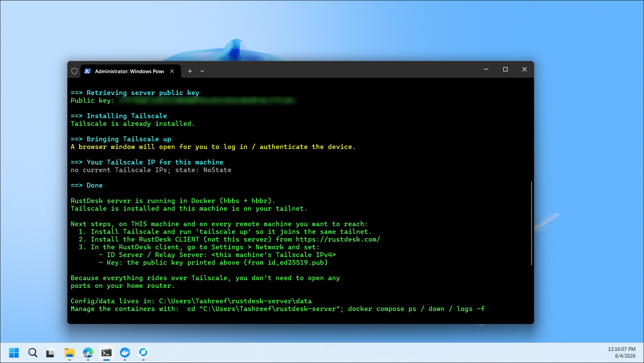Screen dimensions: 644x363
Task: Click the path C:\Users\Tashreef\rustdesk-server\data
Action: (235, 301)
